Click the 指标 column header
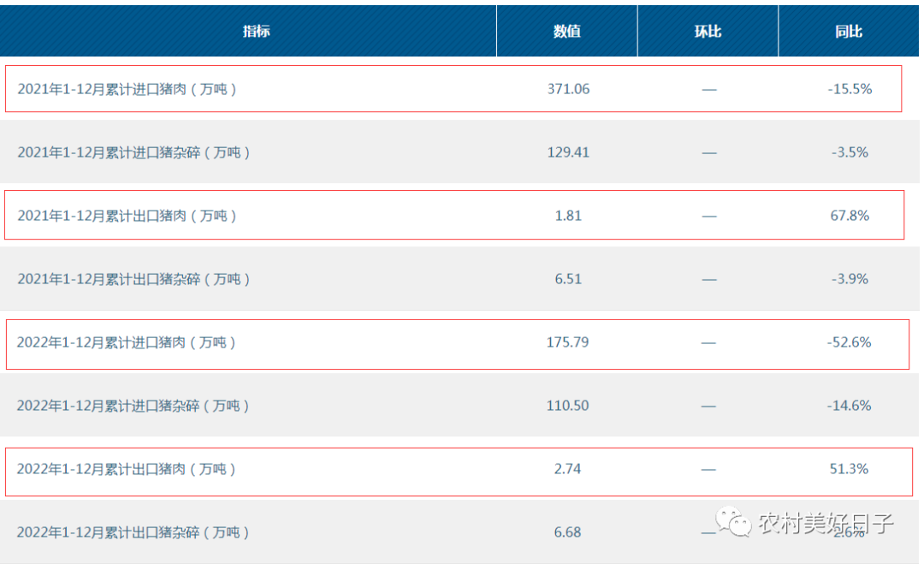The height and width of the screenshot is (564, 924). [x=257, y=32]
